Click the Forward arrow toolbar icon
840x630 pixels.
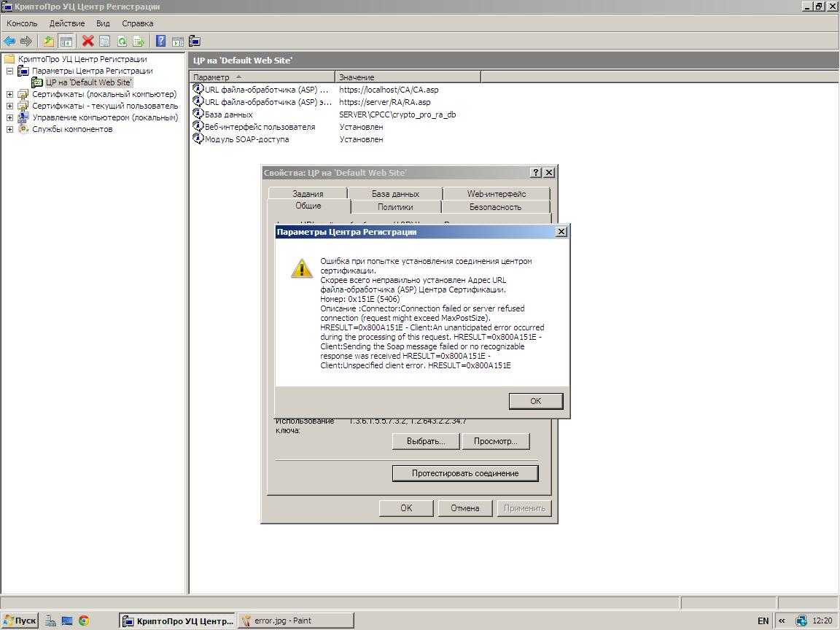(26, 41)
